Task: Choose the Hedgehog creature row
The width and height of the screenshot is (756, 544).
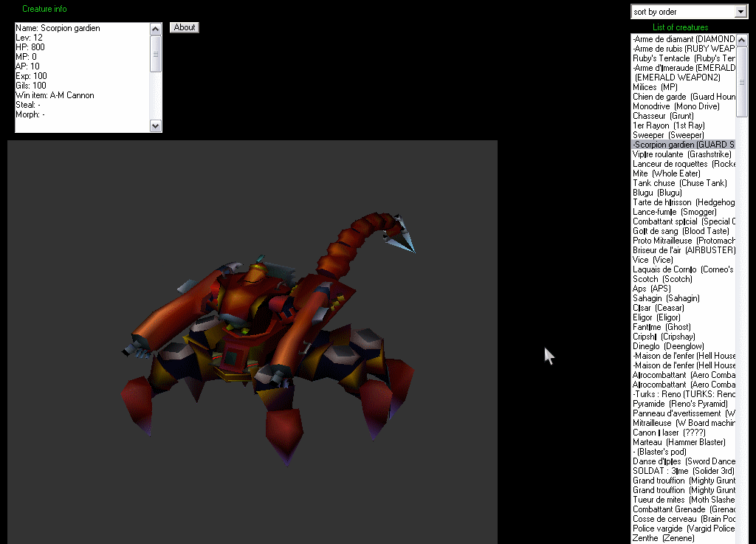Action: (x=684, y=202)
